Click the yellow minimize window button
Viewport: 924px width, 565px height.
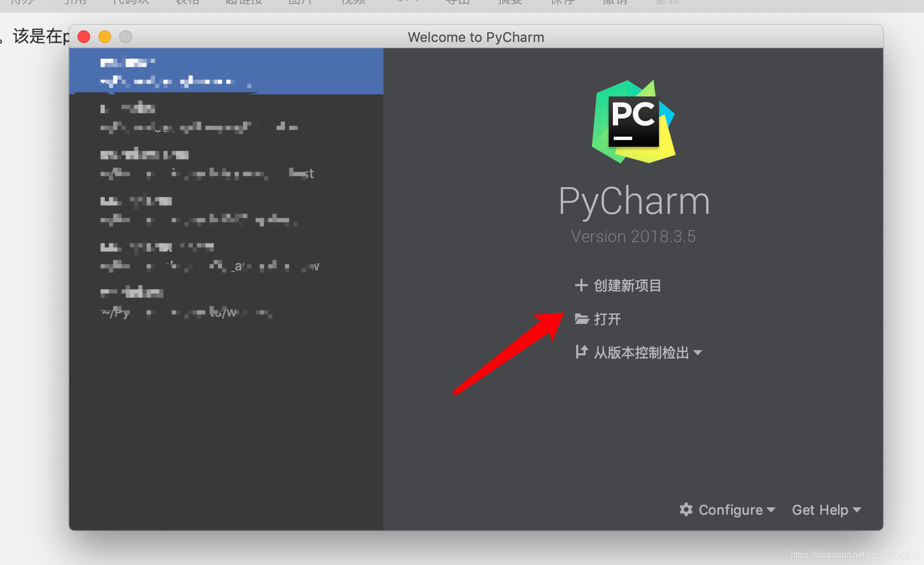pos(105,37)
